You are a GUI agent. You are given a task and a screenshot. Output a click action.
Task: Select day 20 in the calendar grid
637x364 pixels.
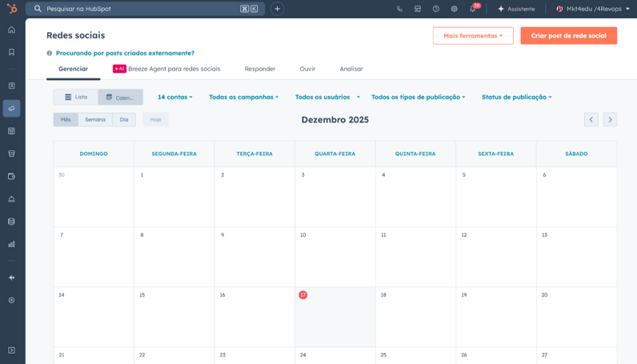(x=576, y=317)
